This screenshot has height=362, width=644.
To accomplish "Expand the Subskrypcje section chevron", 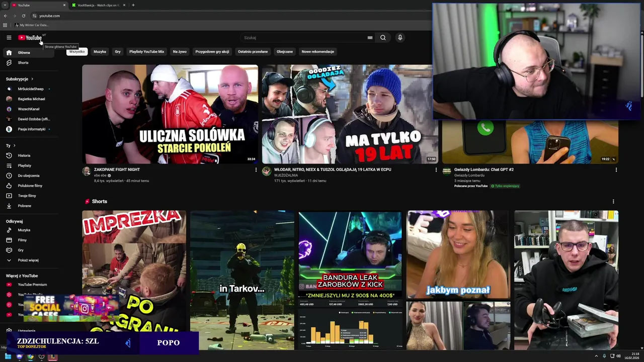I will [32, 79].
